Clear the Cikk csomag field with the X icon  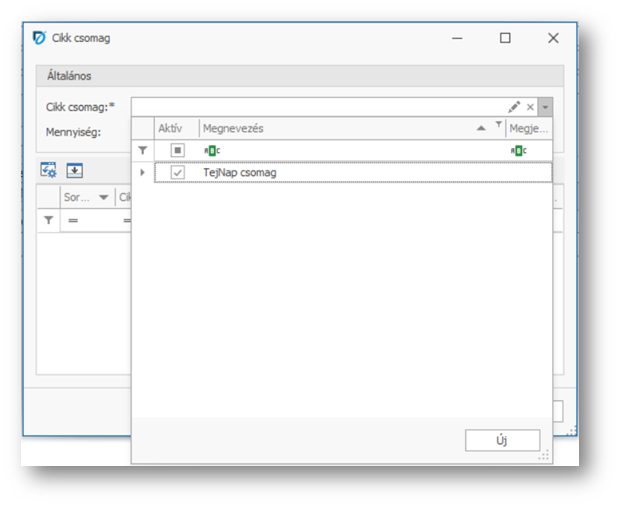(x=531, y=107)
